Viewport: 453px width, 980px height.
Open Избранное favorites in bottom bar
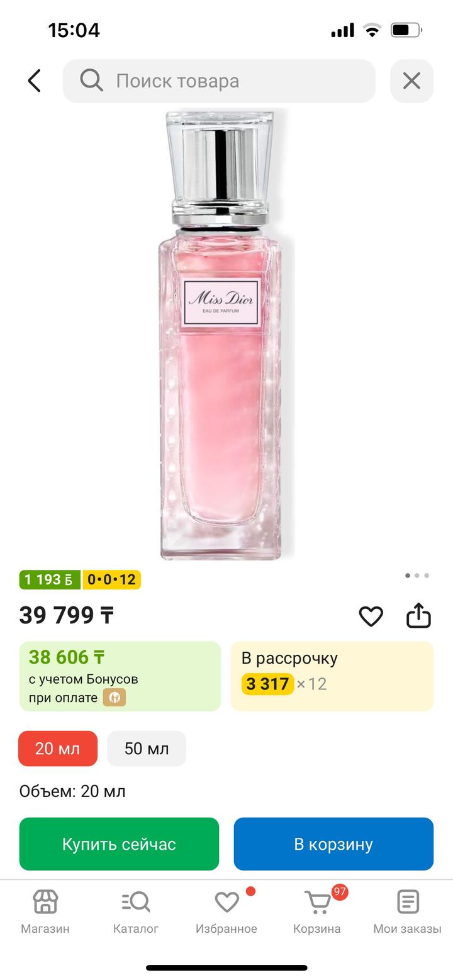pyautogui.click(x=226, y=911)
